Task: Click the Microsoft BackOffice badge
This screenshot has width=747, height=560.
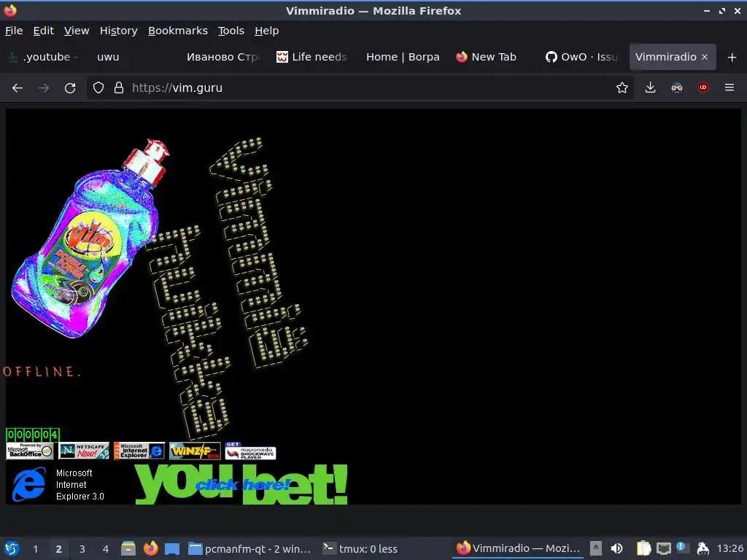Action: [x=29, y=451]
